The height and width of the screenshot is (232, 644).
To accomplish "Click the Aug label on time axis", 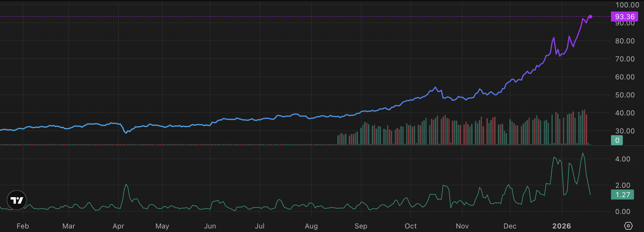I will 311,226.
